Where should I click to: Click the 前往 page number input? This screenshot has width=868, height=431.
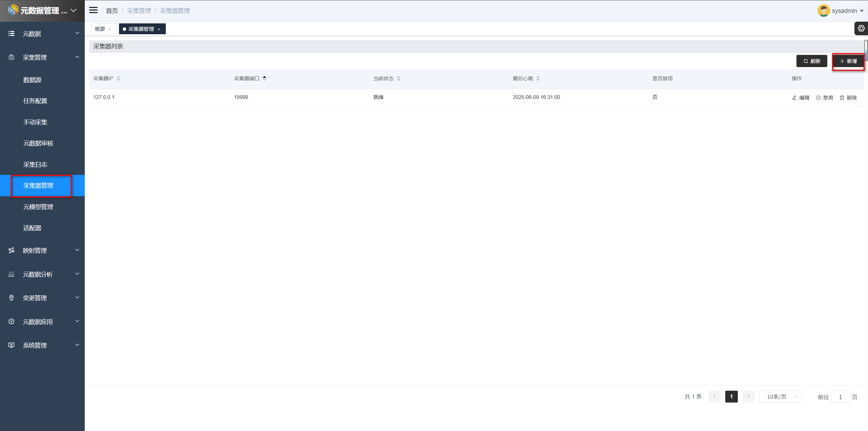tap(840, 397)
